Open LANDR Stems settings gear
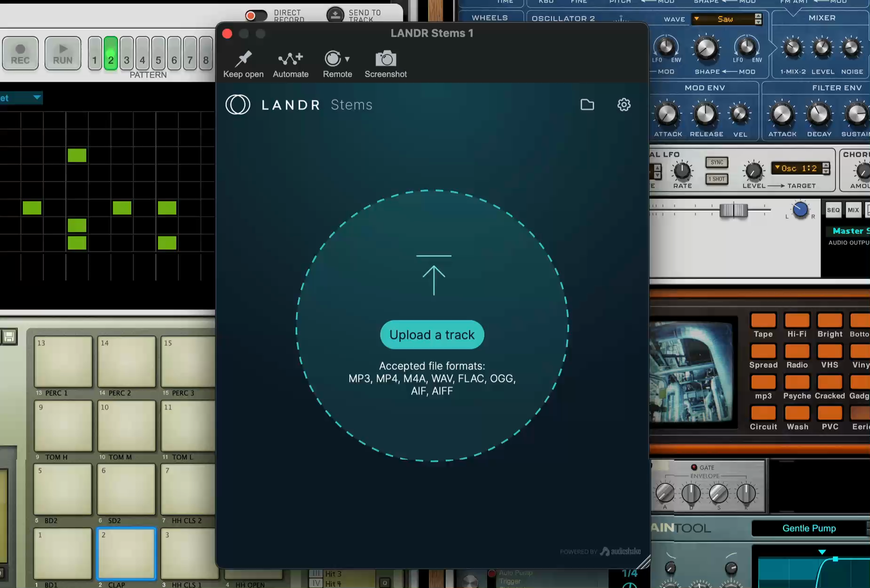 [624, 104]
